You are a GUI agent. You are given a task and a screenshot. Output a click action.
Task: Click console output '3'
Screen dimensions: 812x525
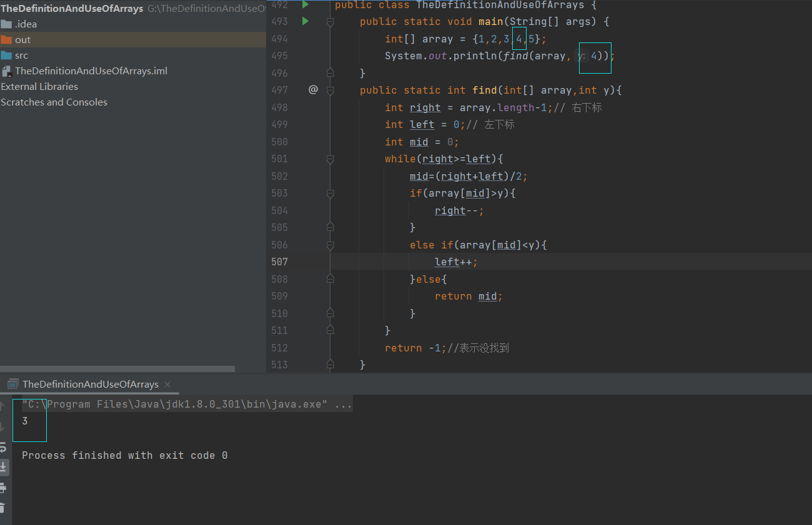tap(24, 421)
